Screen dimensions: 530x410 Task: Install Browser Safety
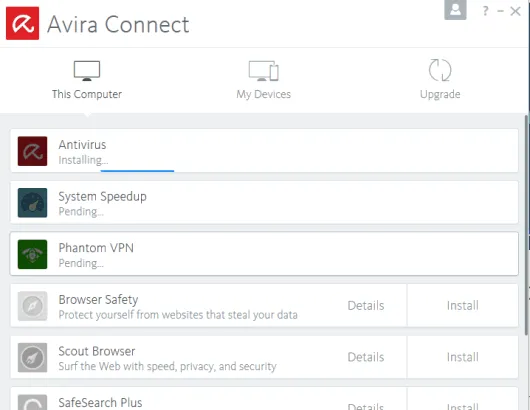[x=462, y=306]
